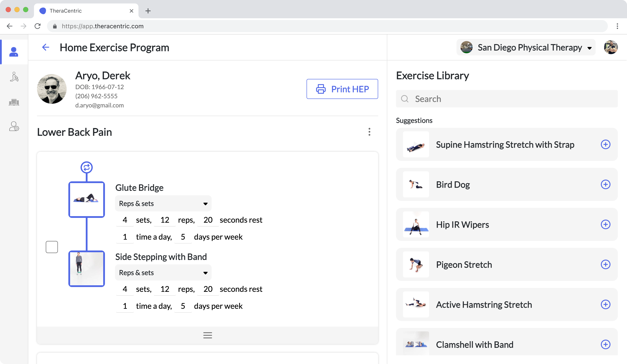
Task: Edit the reps value for Side Stepping with Band
Action: [x=165, y=289]
